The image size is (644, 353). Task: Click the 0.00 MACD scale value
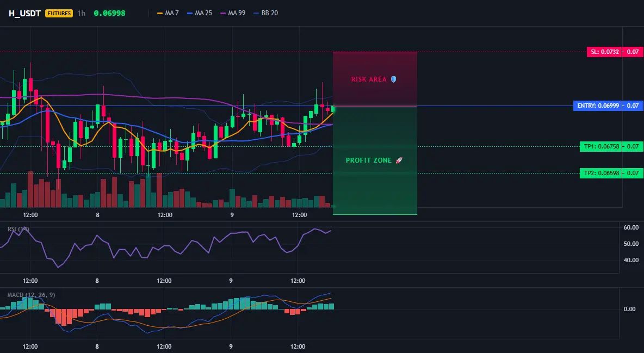click(629, 308)
